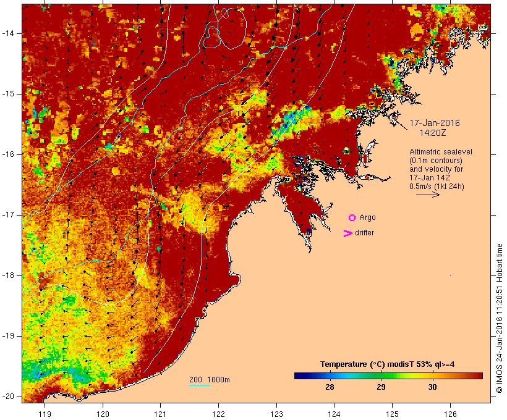Click the '0.5m/s (1kt 24h)' text
The image size is (507, 420).
pyautogui.click(x=437, y=187)
